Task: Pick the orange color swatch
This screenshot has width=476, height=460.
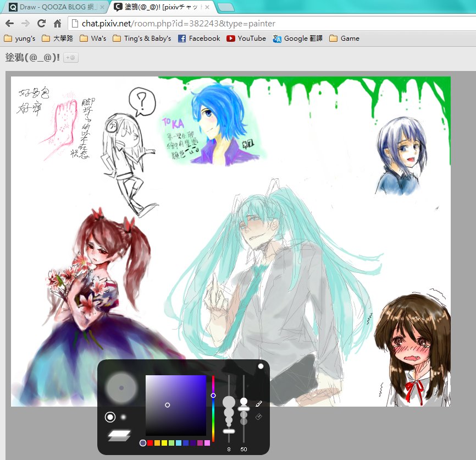Action: pyautogui.click(x=157, y=443)
